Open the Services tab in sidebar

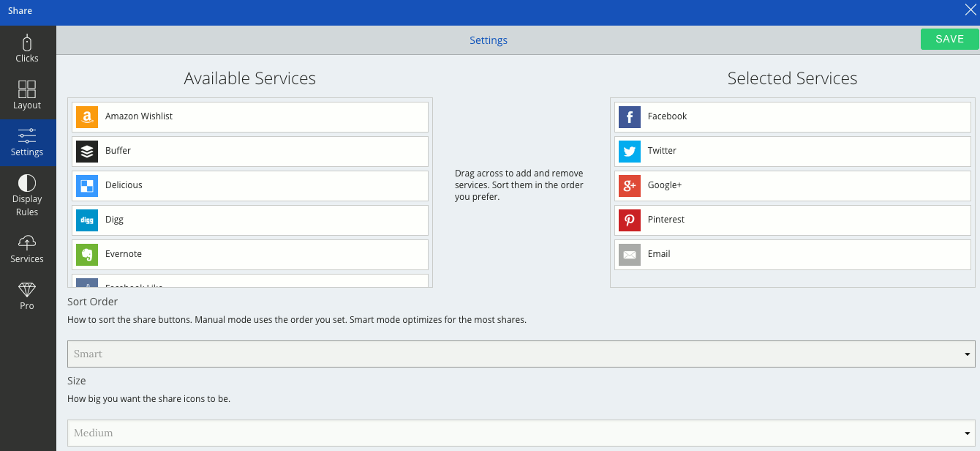(27, 250)
